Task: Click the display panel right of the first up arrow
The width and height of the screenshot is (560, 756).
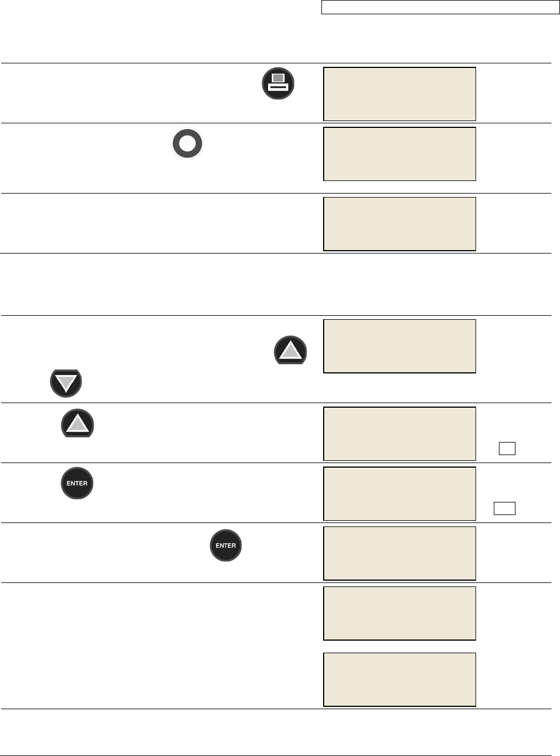Action: [x=400, y=346]
